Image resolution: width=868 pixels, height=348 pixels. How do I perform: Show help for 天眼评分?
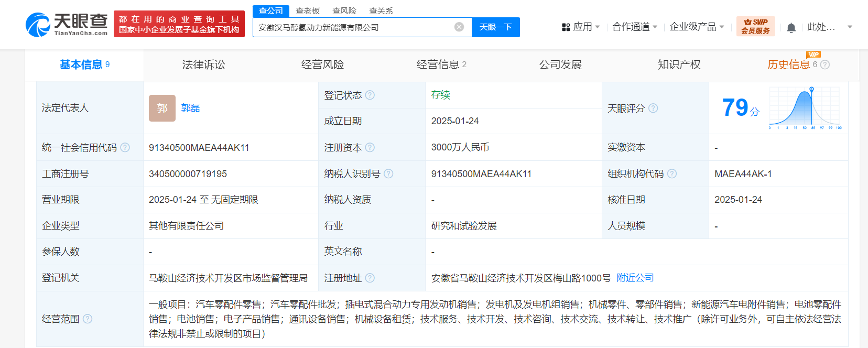click(653, 108)
